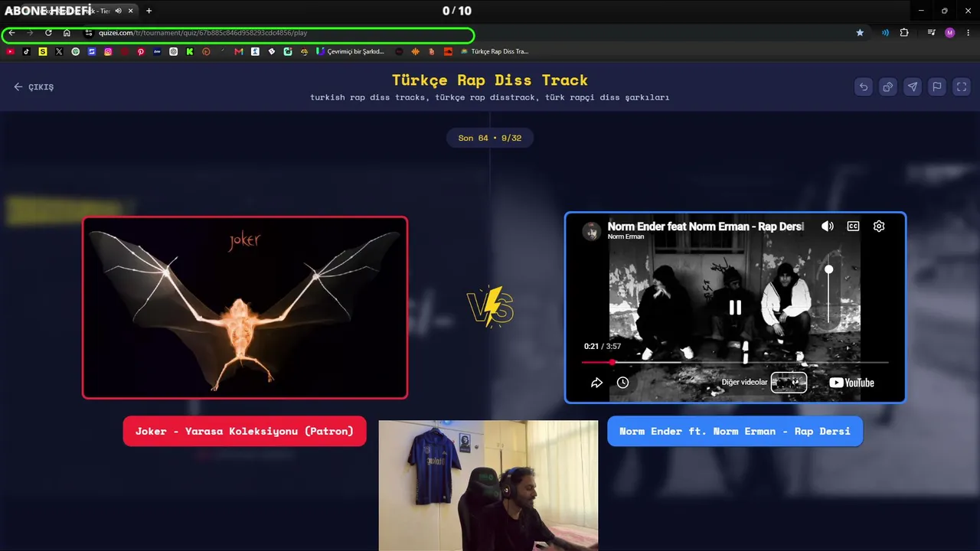The image size is (980, 551).
Task: Vote for Norm Ender ft. Norm Erman - Rap Dersi
Action: [x=735, y=431]
